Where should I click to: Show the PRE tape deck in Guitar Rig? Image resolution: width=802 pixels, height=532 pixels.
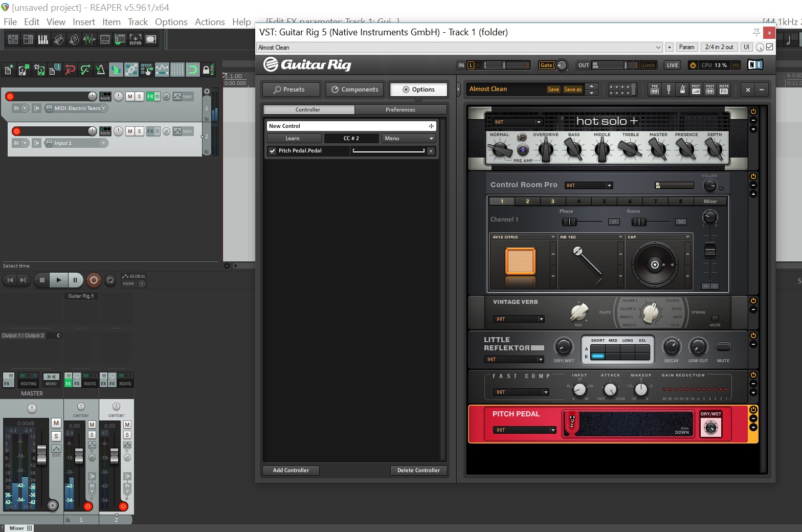pos(655,90)
